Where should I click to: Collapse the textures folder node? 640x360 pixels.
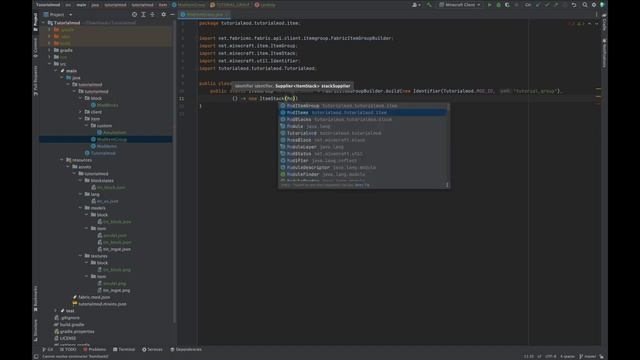click(80, 256)
